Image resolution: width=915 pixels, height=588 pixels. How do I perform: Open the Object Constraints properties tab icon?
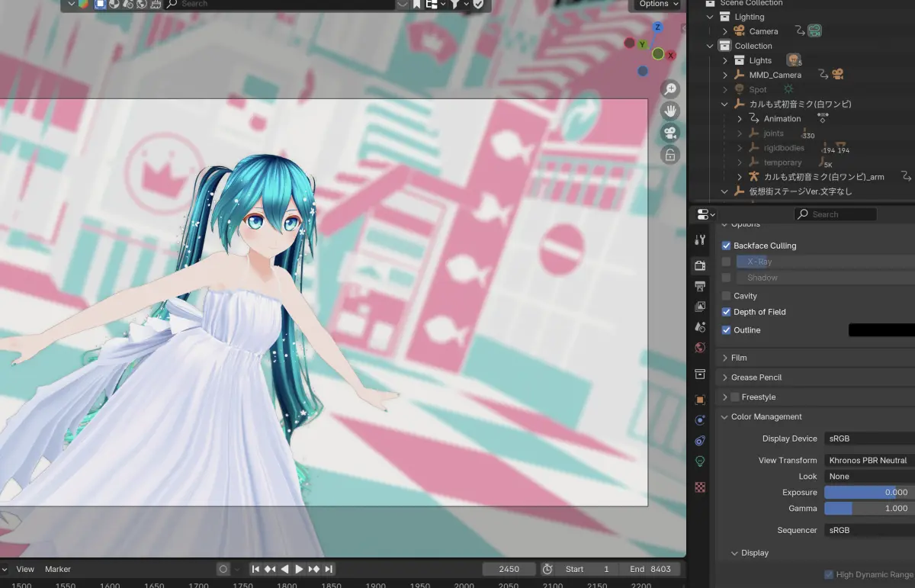click(700, 441)
